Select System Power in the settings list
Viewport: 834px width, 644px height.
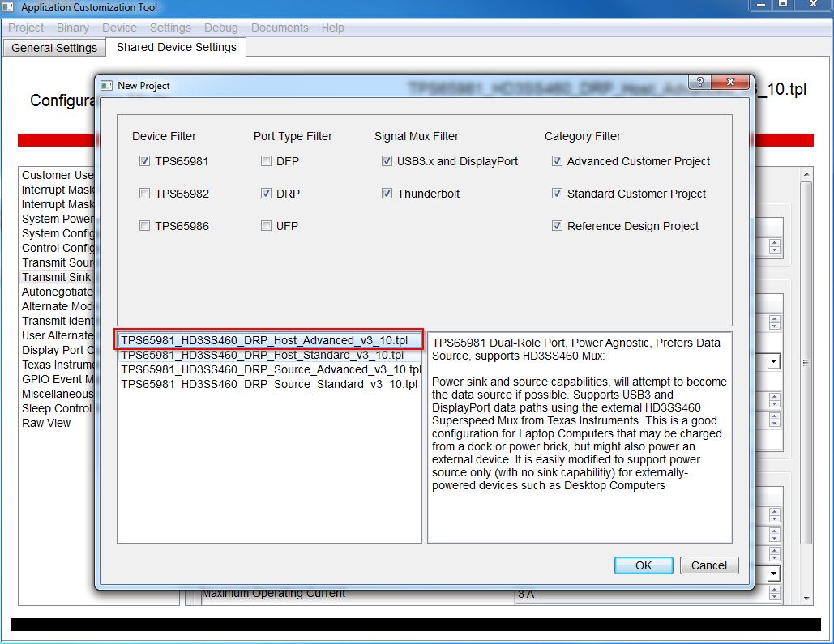point(58,219)
